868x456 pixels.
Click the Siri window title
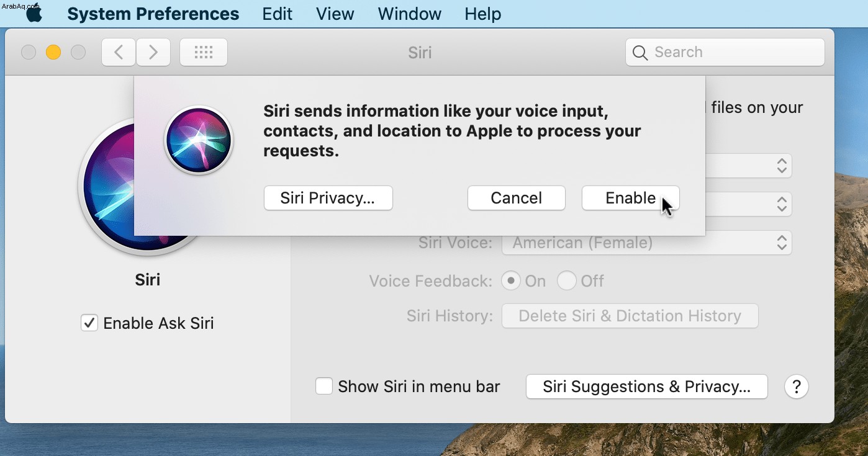(x=420, y=52)
